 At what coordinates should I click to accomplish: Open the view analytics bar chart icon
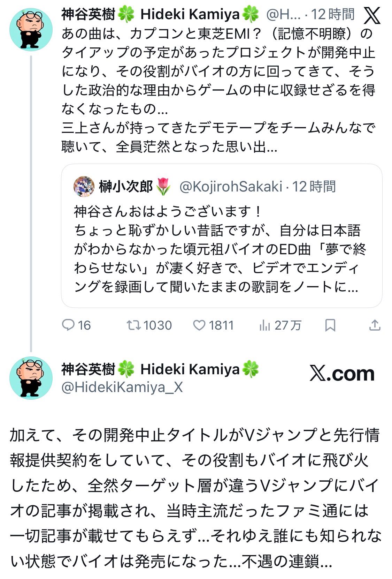point(264,325)
